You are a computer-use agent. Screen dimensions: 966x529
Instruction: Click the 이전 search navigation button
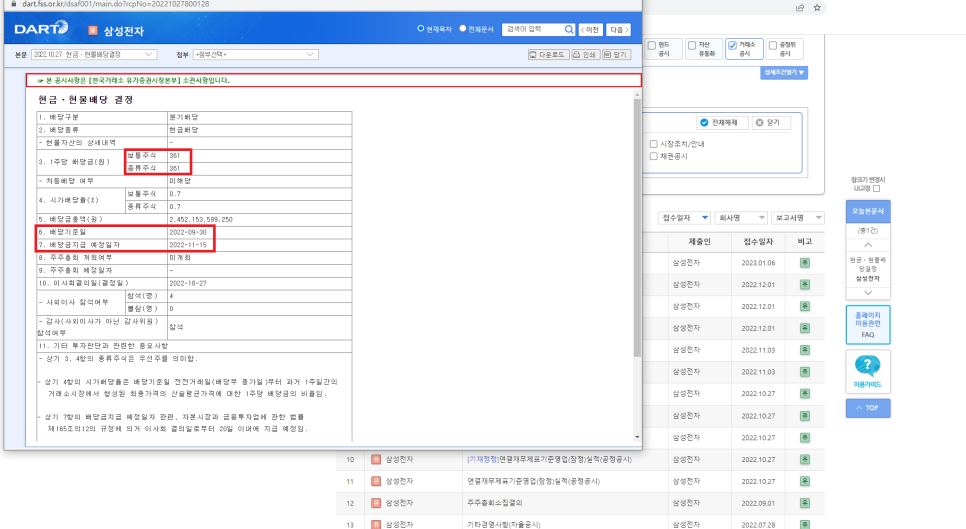coord(590,30)
